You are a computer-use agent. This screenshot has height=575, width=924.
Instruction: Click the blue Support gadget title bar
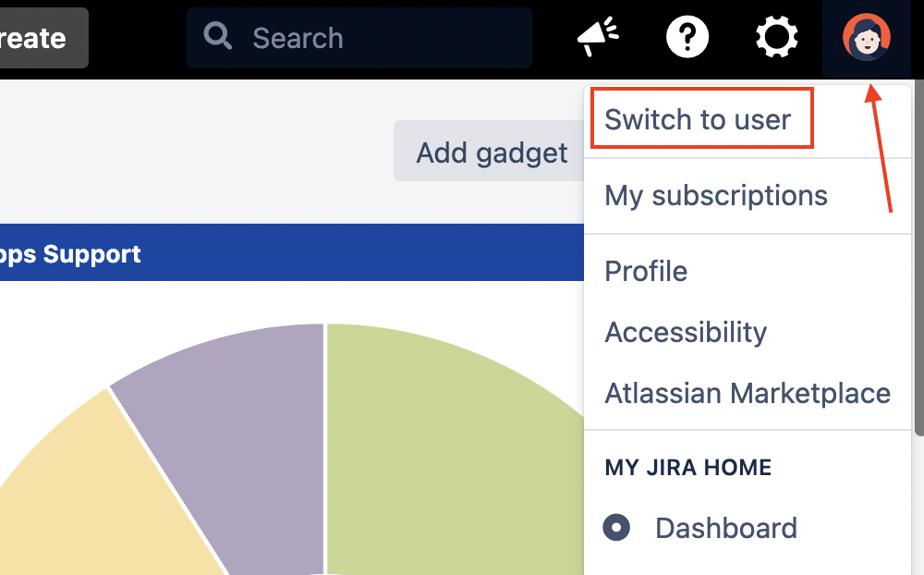point(277,252)
